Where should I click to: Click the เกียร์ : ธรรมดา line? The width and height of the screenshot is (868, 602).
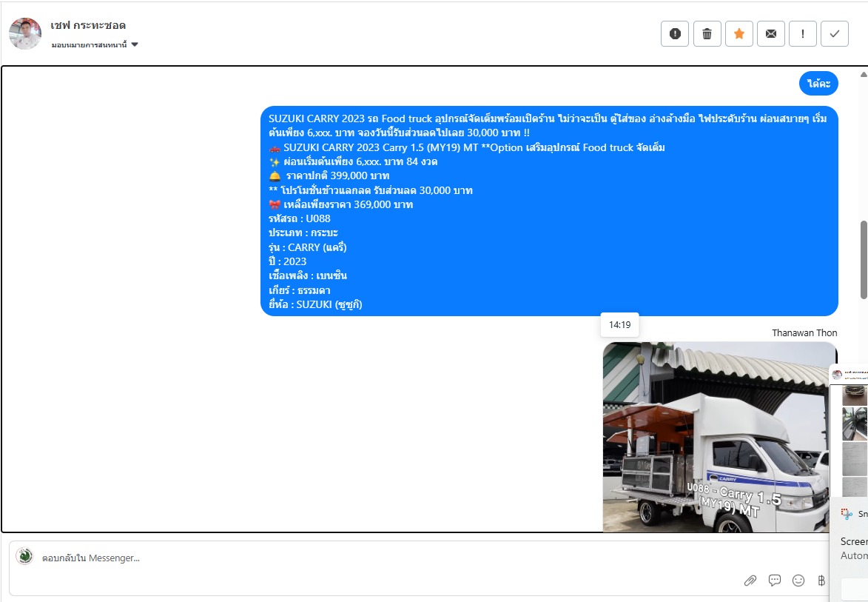[300, 290]
